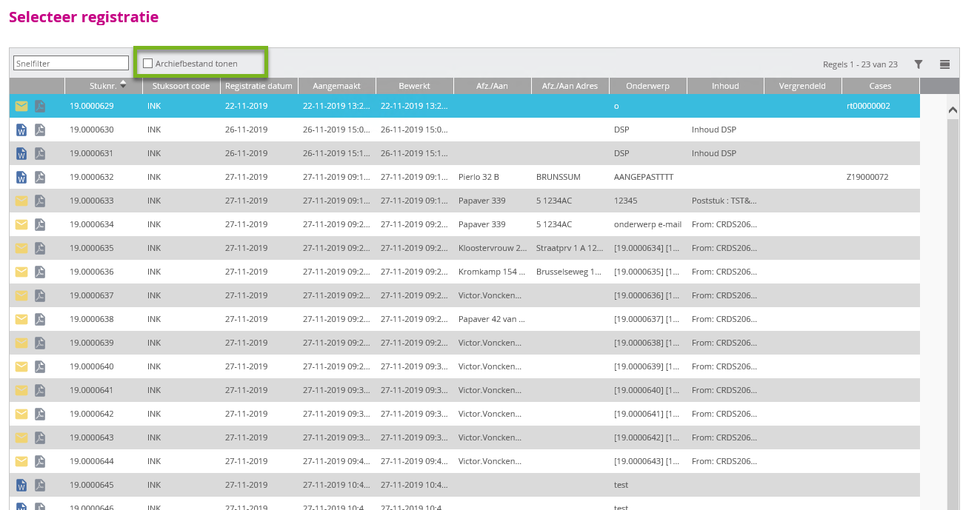Screen dimensions: 980x510
Task: Click the Onderwerp column header
Action: click(x=648, y=86)
